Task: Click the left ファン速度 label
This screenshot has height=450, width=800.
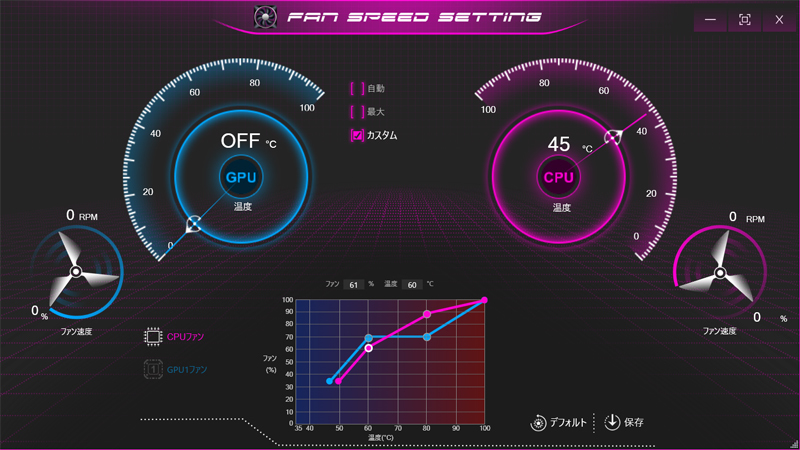Action: [76, 332]
